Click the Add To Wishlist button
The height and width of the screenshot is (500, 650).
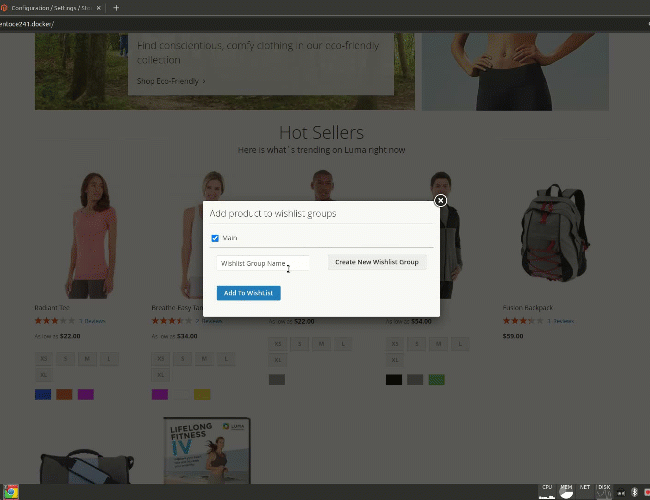pyautogui.click(x=248, y=293)
